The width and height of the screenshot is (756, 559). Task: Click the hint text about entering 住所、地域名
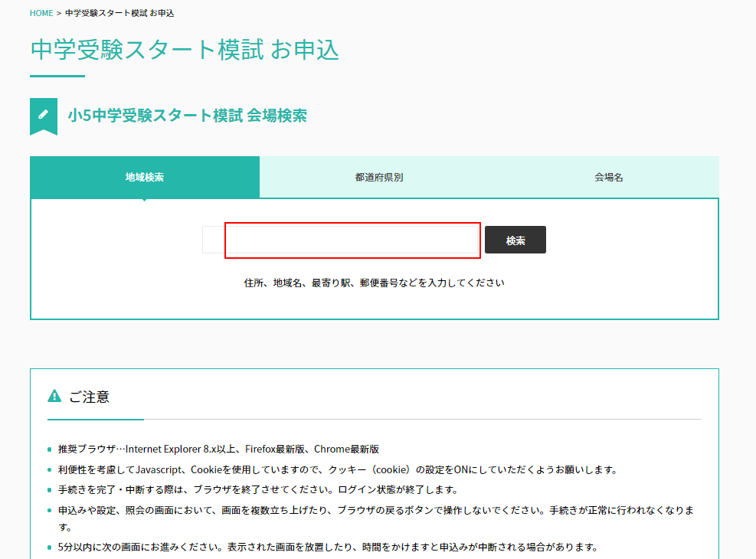pyautogui.click(x=374, y=283)
